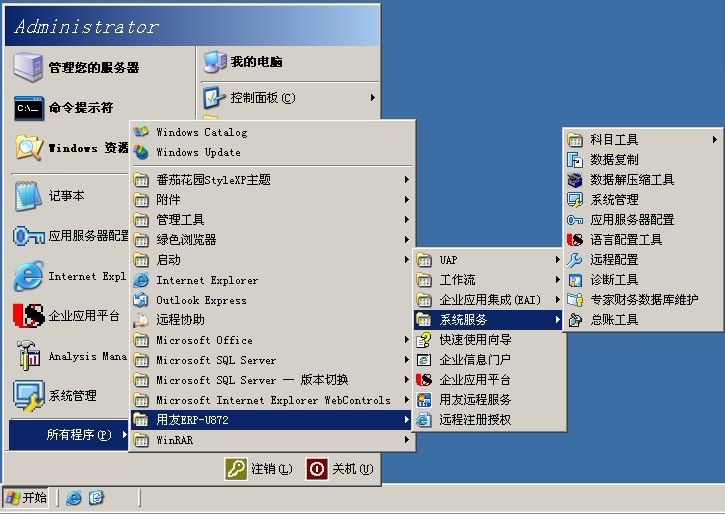Expand UAP submenu
725x515 pixels.
tap(488, 260)
